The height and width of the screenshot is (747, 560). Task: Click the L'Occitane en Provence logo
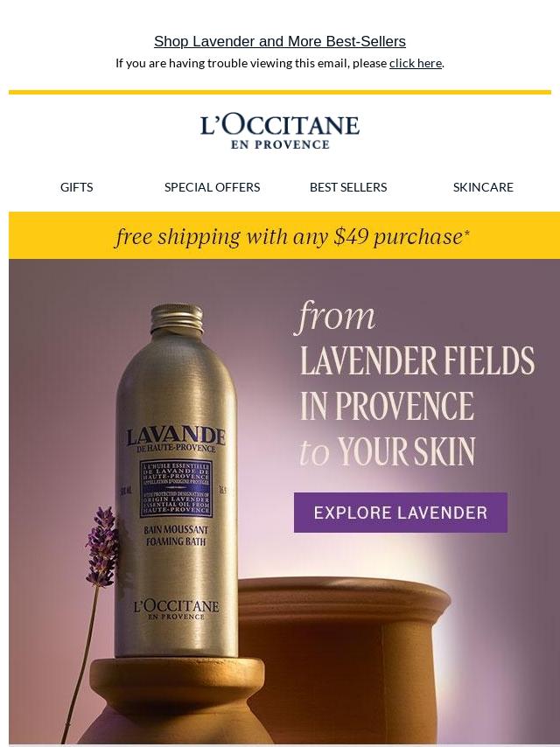(x=280, y=132)
